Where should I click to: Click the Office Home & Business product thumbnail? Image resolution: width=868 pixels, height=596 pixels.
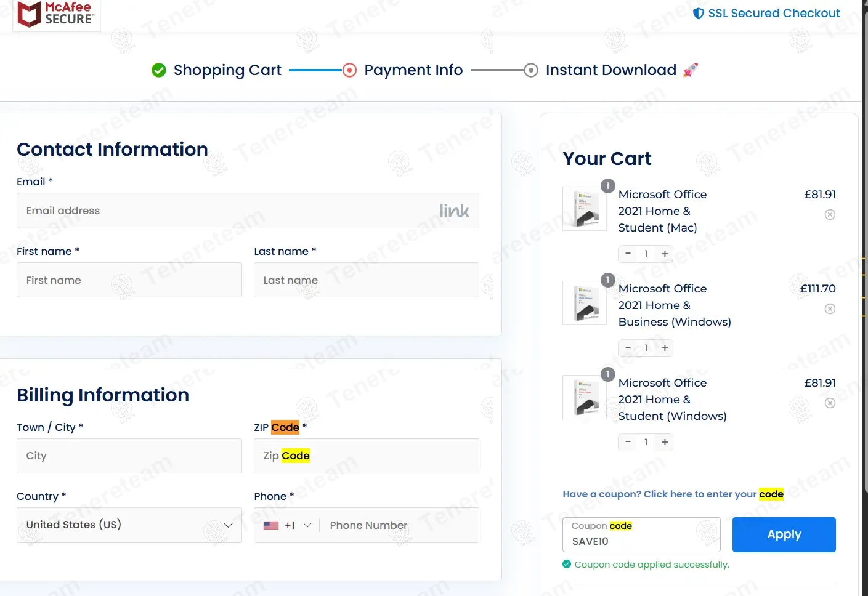click(584, 303)
